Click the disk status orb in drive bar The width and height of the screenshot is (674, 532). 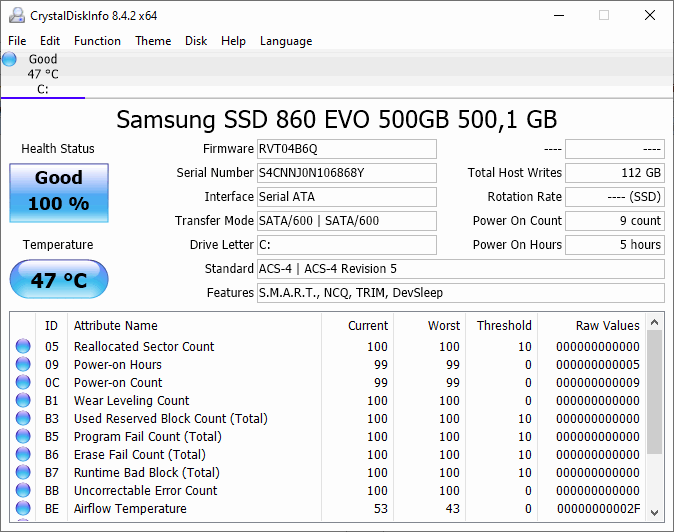point(10,60)
